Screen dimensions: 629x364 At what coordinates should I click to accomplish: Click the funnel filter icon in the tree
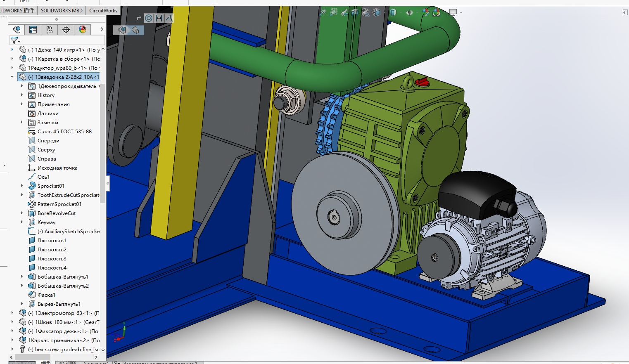click(14, 40)
